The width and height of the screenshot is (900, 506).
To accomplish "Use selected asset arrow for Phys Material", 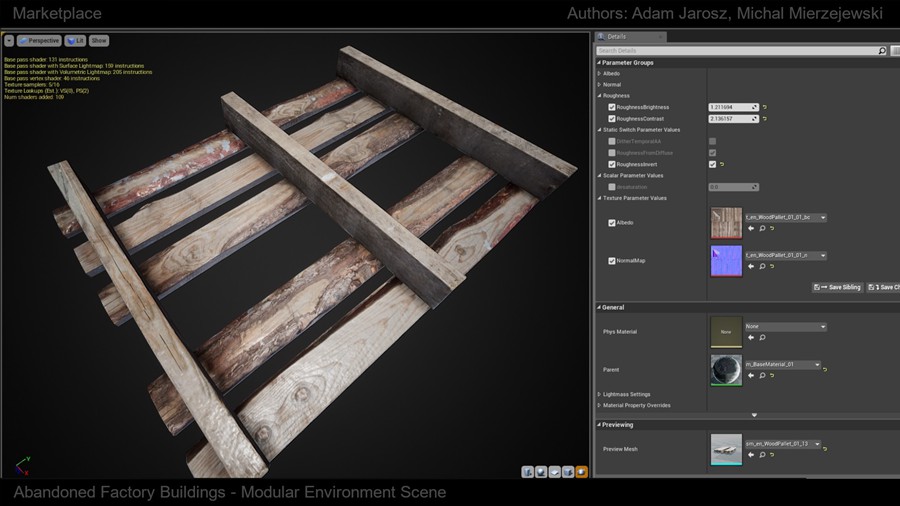I will pos(751,338).
